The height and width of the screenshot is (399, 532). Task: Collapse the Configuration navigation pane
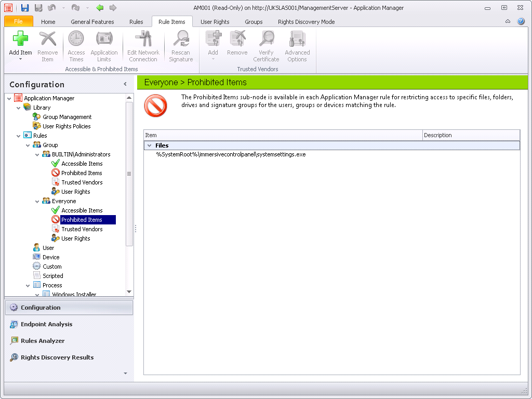click(x=125, y=84)
